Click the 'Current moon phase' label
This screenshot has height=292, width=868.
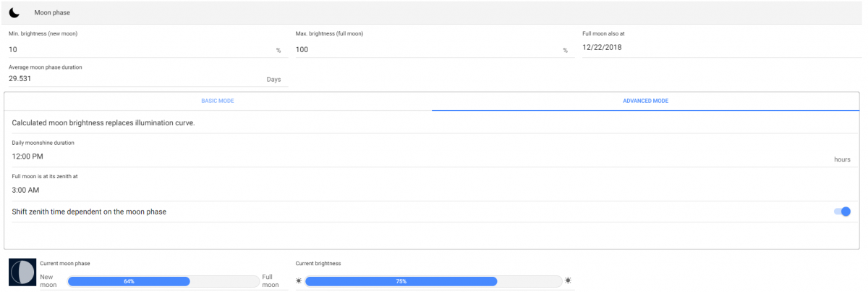tap(65, 264)
